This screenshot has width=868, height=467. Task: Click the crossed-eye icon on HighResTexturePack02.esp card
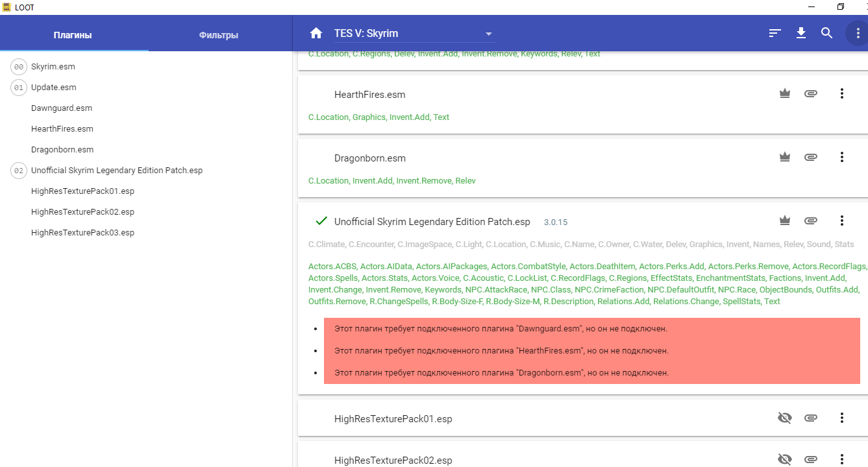click(785, 459)
